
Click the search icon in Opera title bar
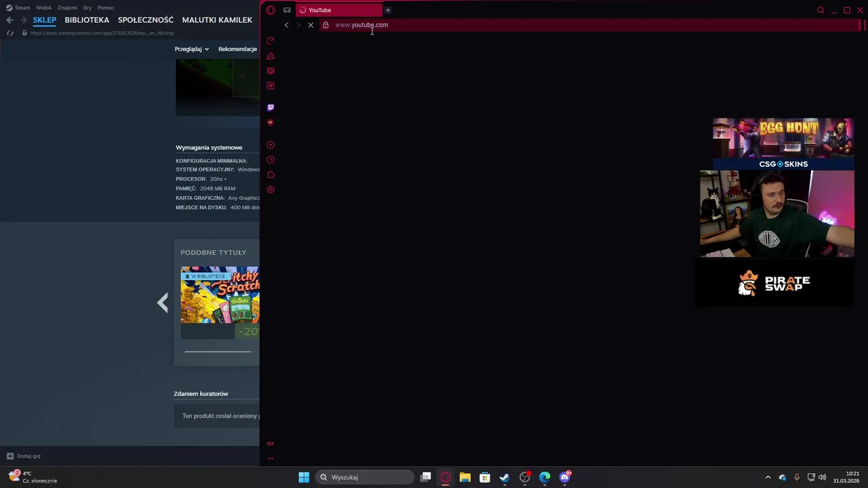821,10
